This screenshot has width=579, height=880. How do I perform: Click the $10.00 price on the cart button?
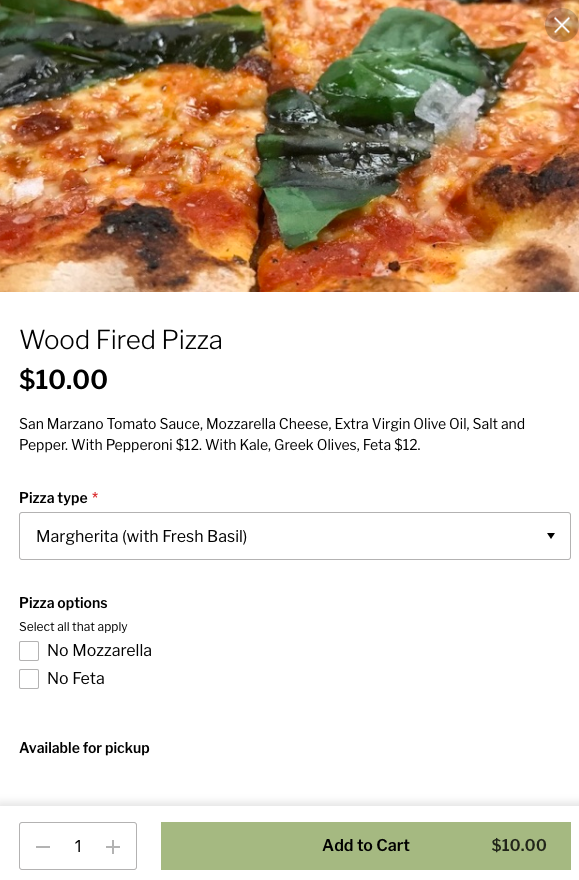[x=519, y=845]
